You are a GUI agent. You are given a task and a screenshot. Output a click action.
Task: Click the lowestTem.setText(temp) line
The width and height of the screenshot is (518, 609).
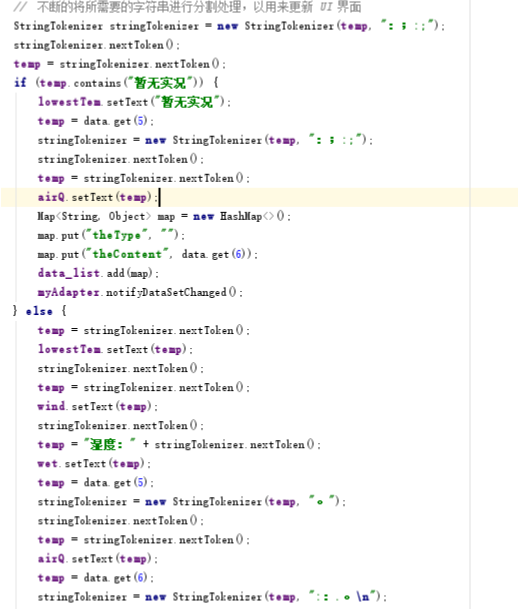coord(115,350)
